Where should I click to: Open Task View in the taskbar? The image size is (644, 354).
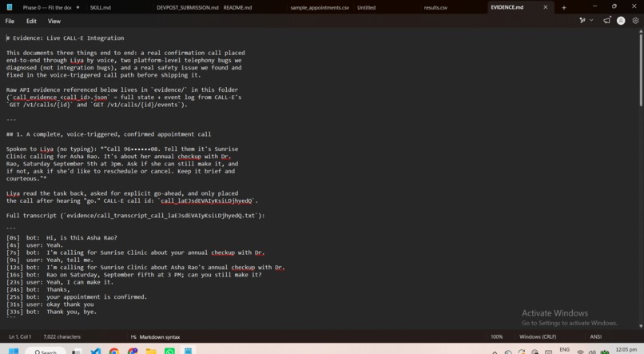click(x=77, y=351)
